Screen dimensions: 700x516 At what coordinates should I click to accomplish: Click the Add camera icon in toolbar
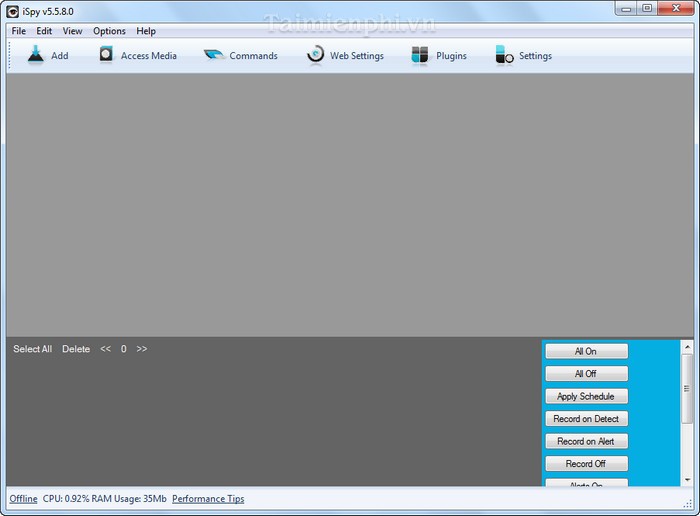[36, 55]
